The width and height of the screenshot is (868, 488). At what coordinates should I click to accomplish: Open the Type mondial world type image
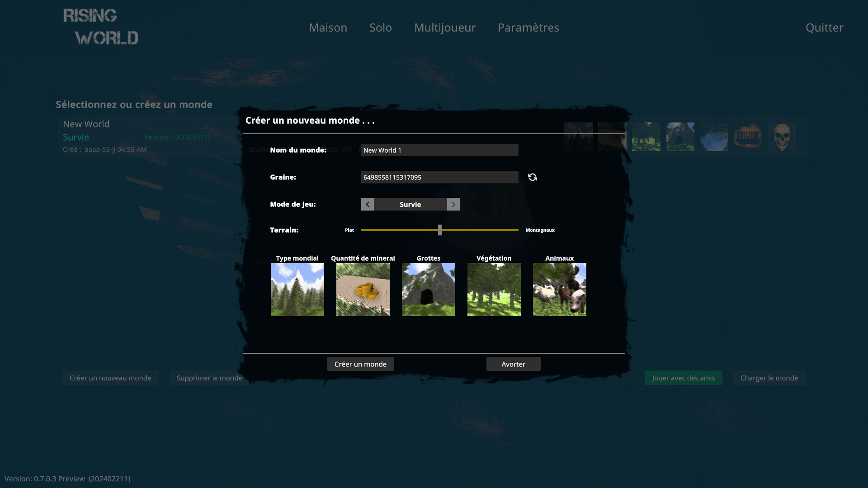tap(297, 290)
